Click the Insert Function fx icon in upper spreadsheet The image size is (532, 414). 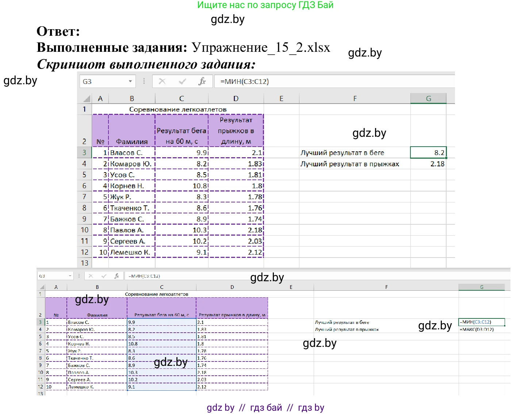[202, 81]
